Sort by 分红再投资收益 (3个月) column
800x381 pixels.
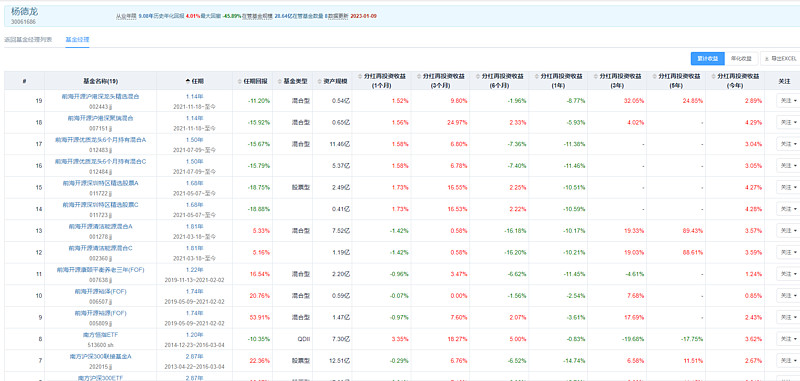click(440, 80)
